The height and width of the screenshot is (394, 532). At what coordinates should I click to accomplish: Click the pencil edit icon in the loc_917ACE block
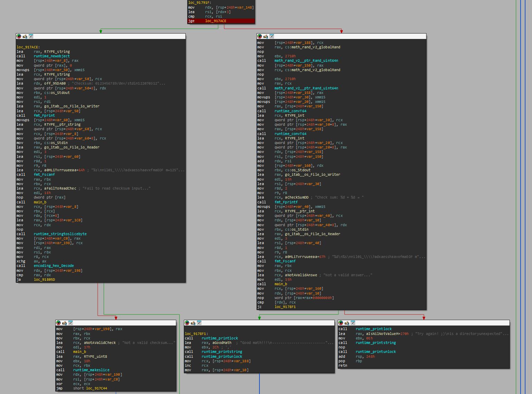click(25, 36)
